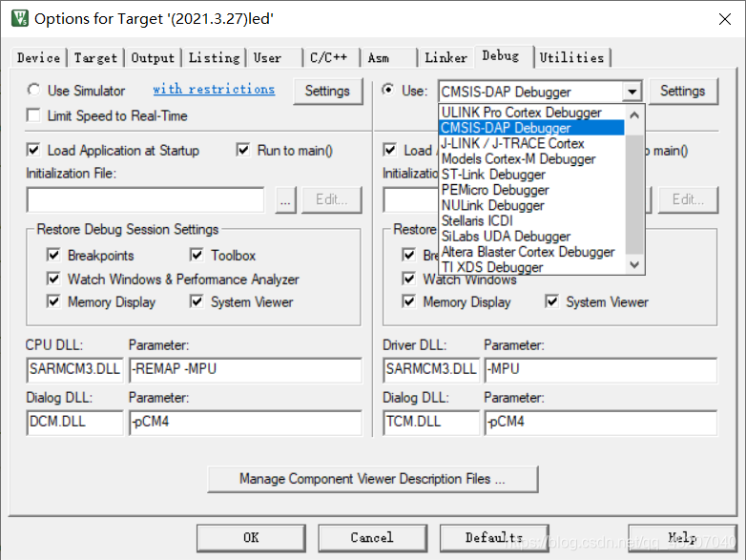
Task: Click the CPU DLL field SARMCM3.DLL
Action: coord(74,370)
